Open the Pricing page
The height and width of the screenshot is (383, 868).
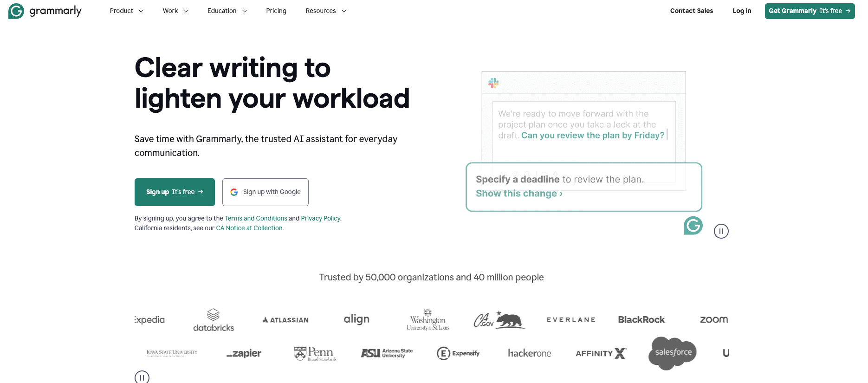point(276,11)
